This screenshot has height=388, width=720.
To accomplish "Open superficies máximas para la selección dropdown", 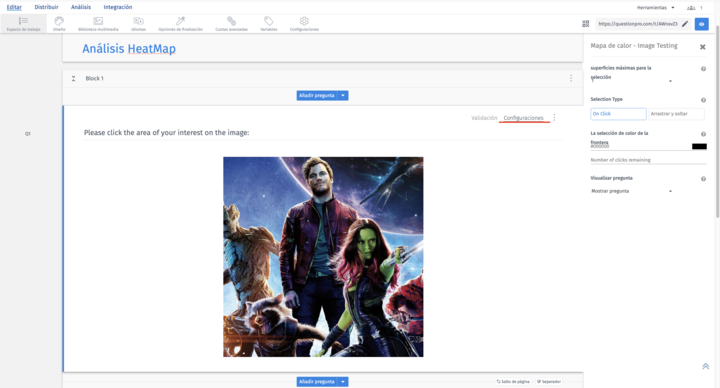I will (631, 81).
